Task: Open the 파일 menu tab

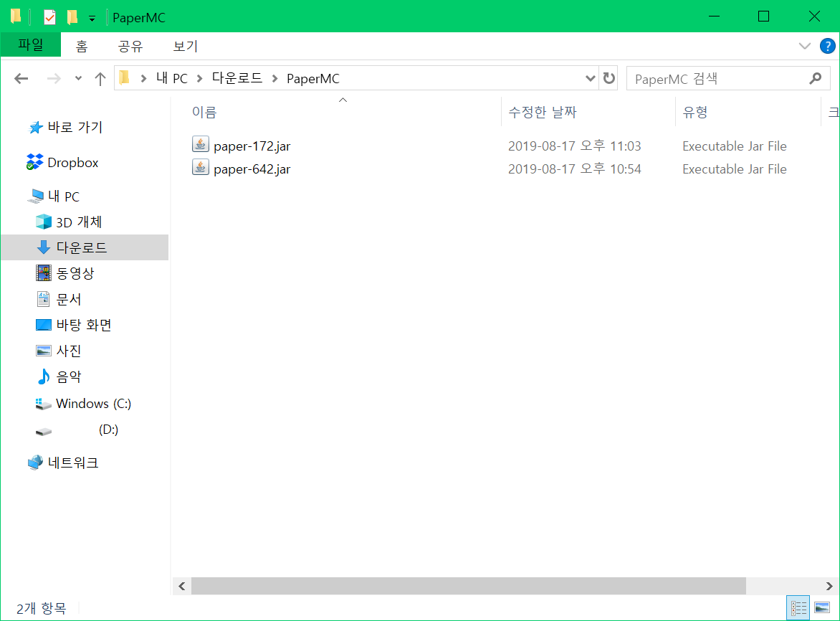Action: point(31,45)
